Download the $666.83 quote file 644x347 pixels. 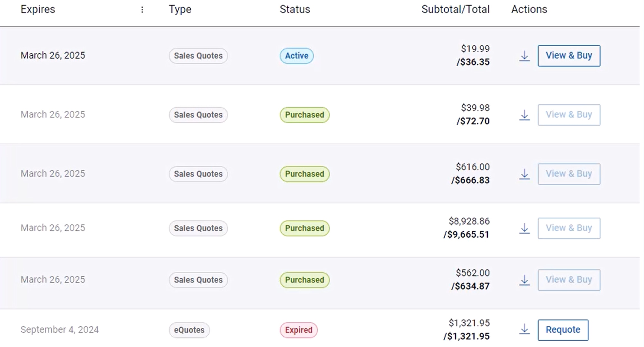(x=525, y=174)
